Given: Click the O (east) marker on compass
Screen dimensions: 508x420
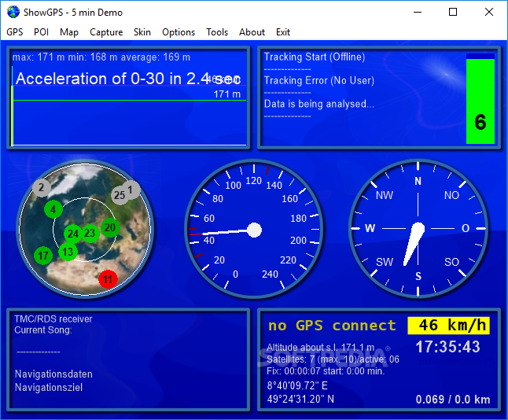Looking at the screenshot, I should 466,228.
